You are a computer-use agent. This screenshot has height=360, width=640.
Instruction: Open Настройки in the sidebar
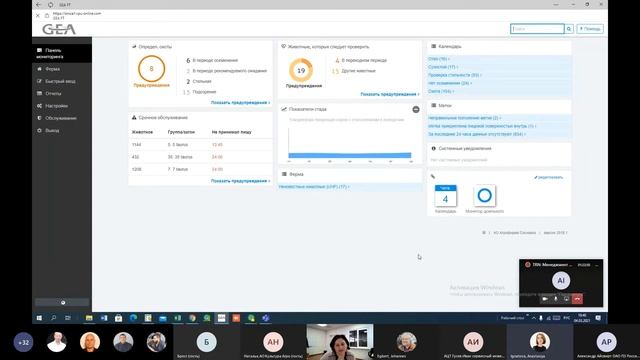tap(62, 106)
